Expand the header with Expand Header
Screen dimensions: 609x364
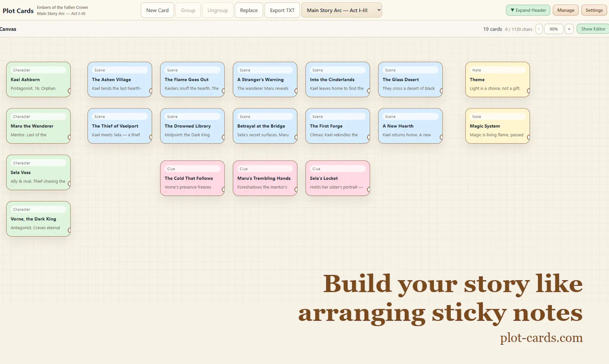coord(528,10)
